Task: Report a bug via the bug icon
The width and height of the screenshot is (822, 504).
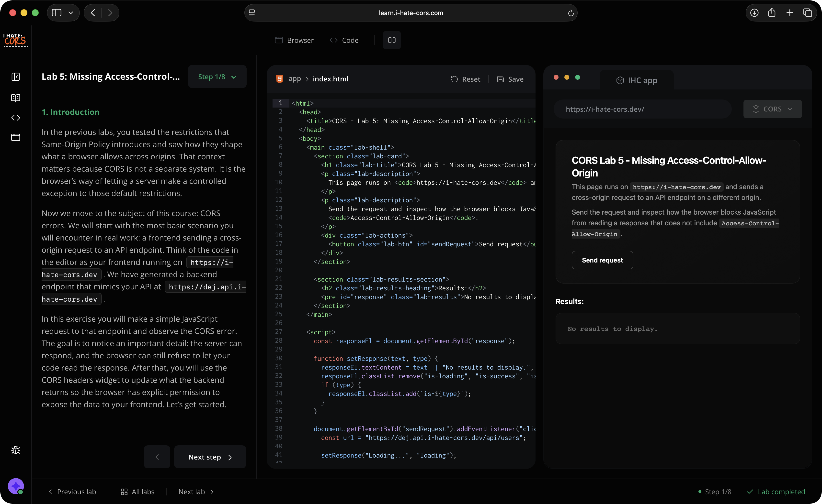Action: (16, 450)
